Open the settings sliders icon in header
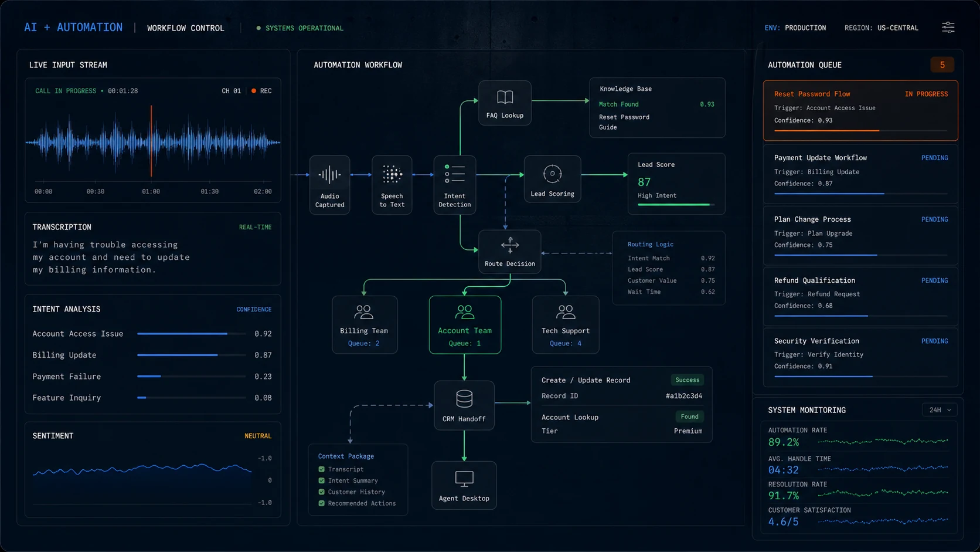The image size is (980, 552). tap(948, 27)
